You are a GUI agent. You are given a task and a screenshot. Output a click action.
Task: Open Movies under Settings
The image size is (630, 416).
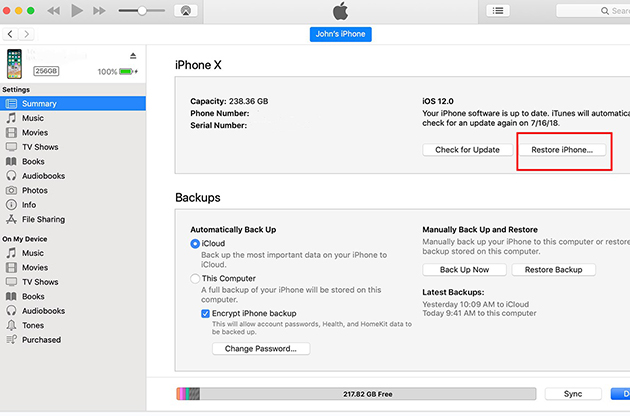click(73, 132)
